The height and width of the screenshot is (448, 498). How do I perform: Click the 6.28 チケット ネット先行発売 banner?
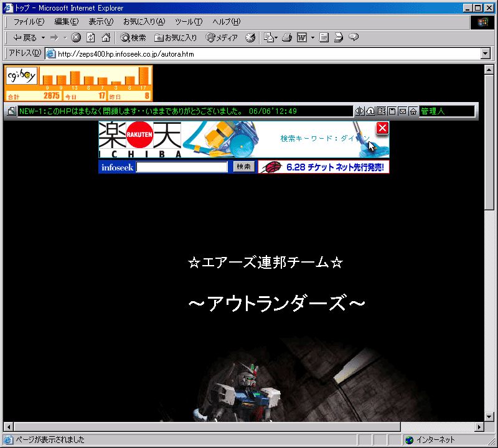324,167
